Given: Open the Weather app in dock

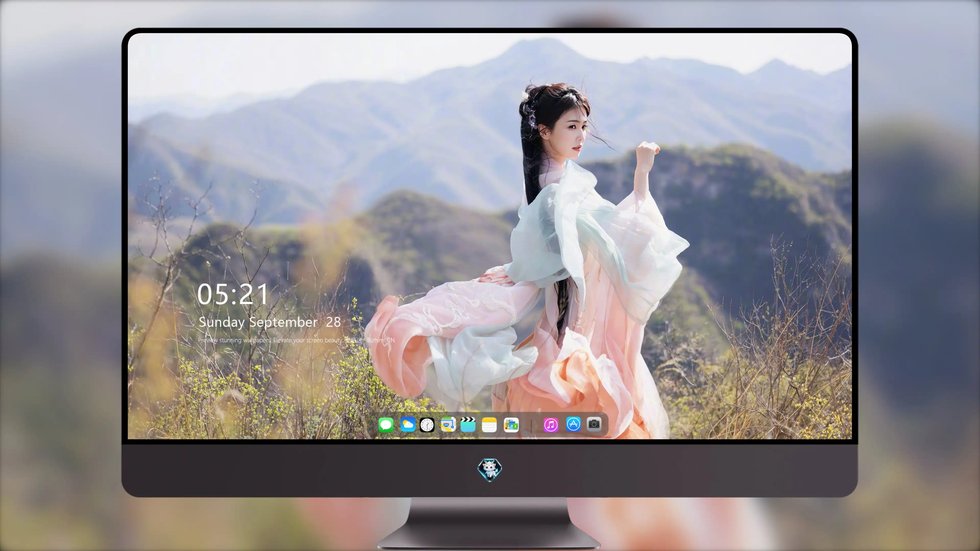Looking at the screenshot, I should 408,424.
